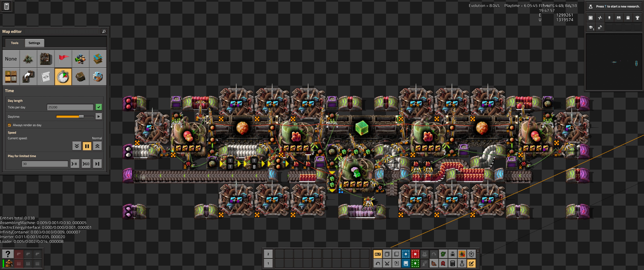Image resolution: width=644 pixels, height=270 pixels.
Task: Adjust the Daytime slider
Action: click(x=75, y=116)
